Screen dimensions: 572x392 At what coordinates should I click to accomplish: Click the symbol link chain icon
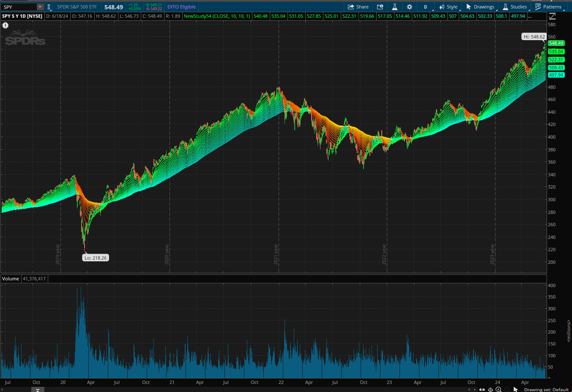(x=49, y=7)
